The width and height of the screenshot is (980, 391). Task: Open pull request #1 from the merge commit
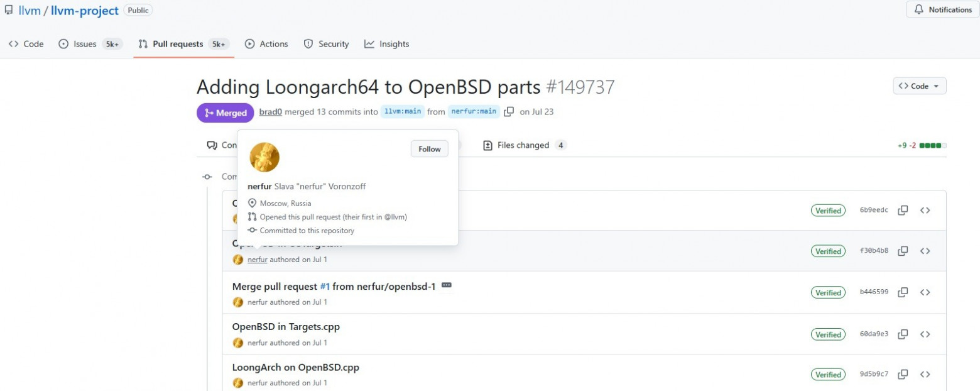point(325,286)
